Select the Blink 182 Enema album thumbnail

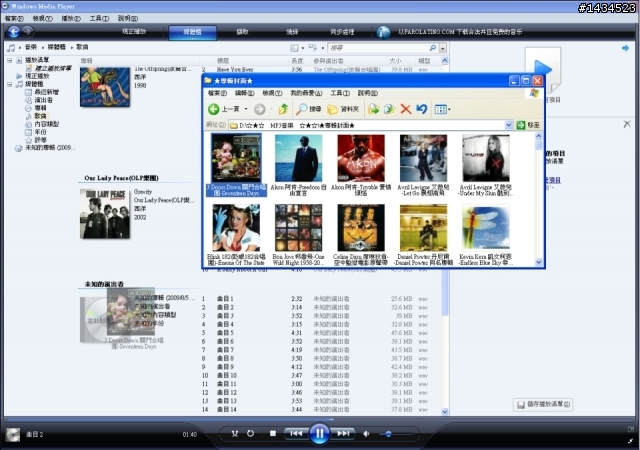pos(236,235)
